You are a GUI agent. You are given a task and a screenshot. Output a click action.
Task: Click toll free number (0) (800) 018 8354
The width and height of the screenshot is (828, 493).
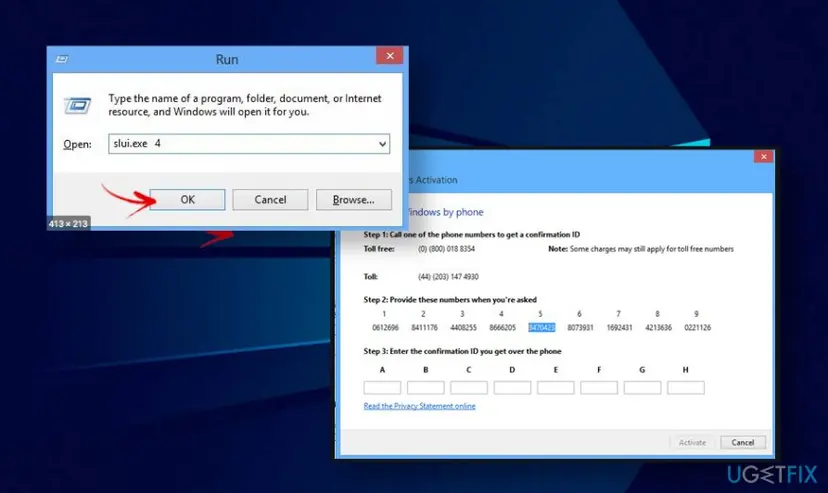click(x=446, y=249)
